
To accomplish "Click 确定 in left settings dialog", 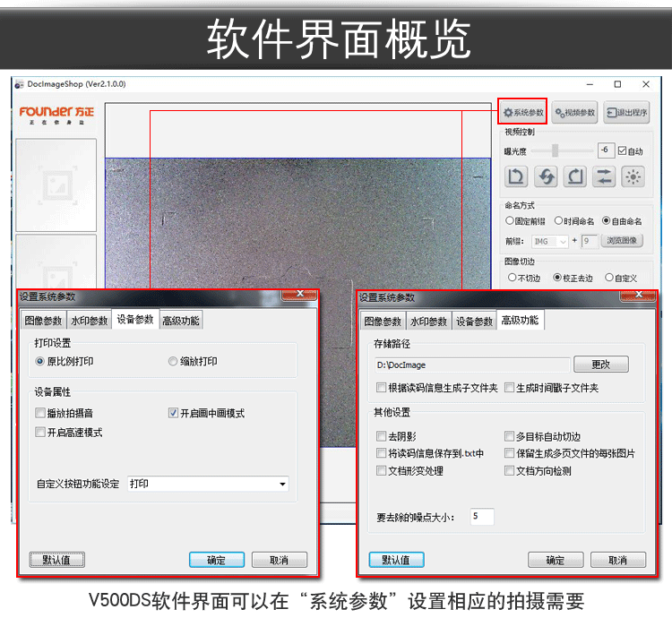I will 217,560.
